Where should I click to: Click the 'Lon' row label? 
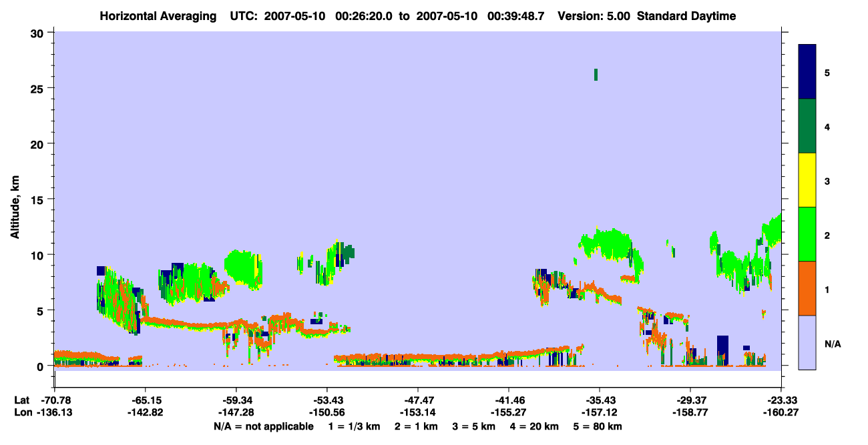22,413
